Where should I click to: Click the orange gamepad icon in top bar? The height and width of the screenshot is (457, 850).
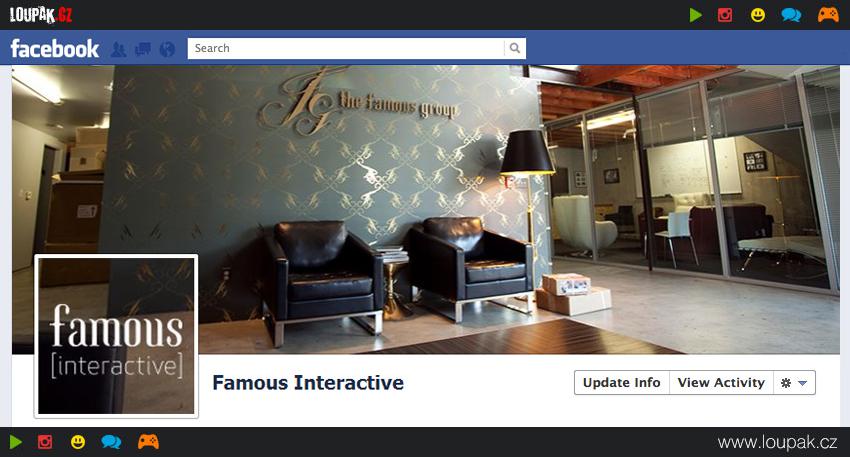(x=828, y=15)
